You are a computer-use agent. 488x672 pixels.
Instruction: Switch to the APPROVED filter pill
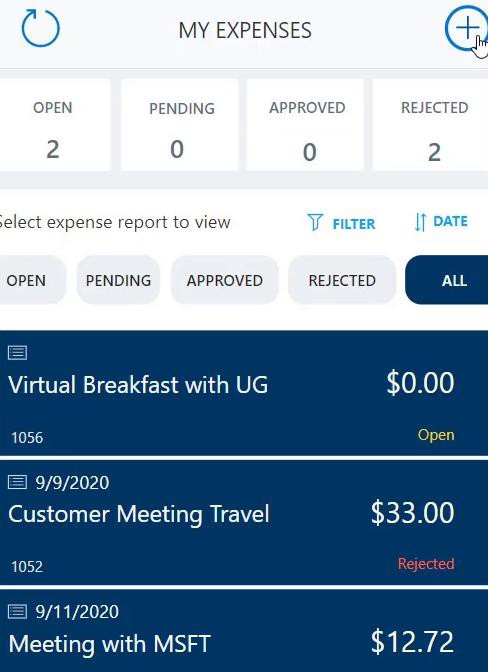[225, 280]
